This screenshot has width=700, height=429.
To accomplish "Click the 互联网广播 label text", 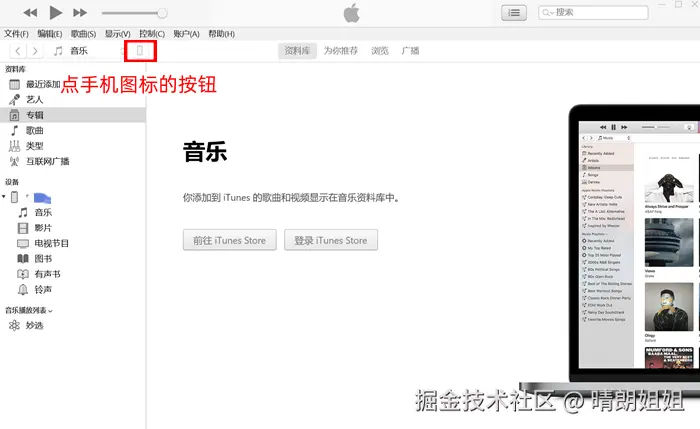I will pyautogui.click(x=48, y=162).
